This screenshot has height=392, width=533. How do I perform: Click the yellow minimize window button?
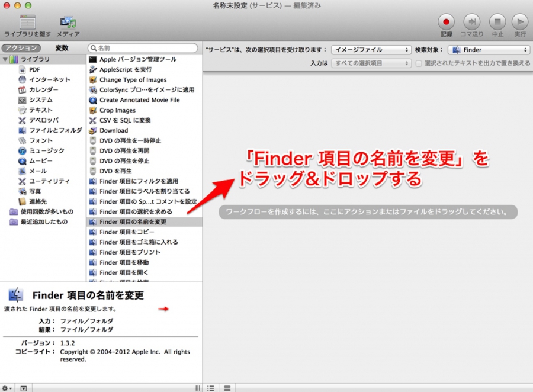click(17, 5)
